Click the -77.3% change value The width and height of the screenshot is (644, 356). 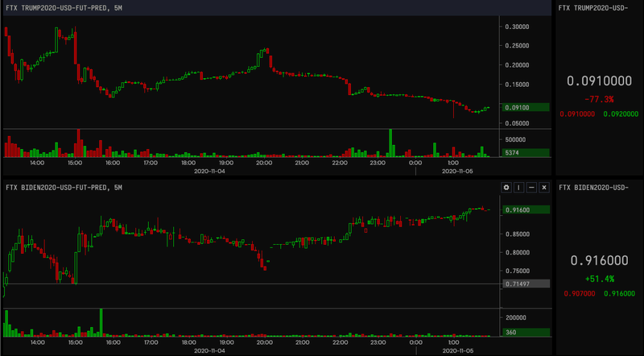(x=599, y=100)
